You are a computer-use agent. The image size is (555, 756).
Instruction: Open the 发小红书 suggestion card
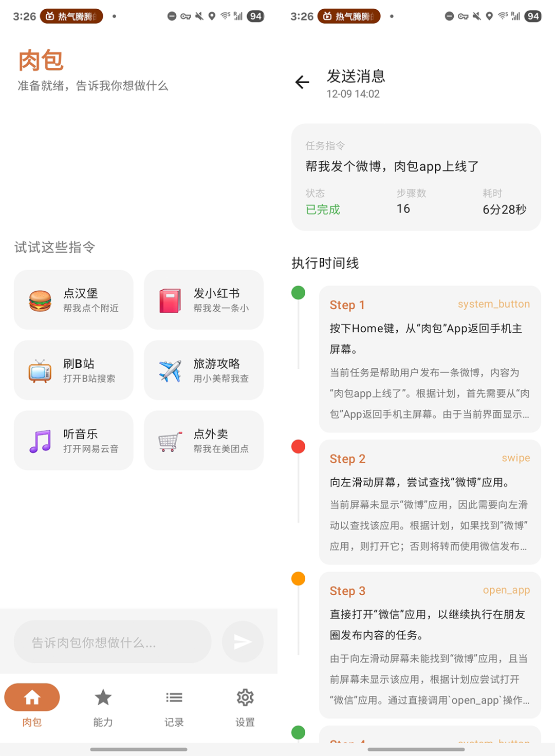(203, 300)
